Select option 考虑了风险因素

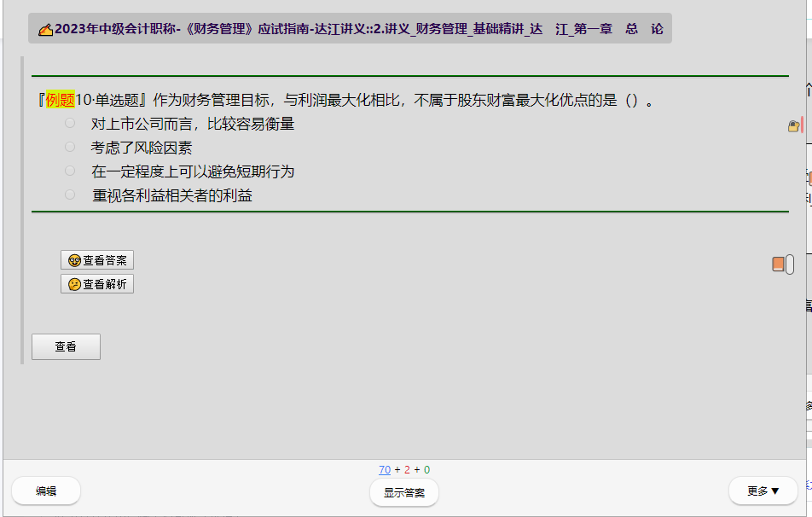tap(70, 147)
